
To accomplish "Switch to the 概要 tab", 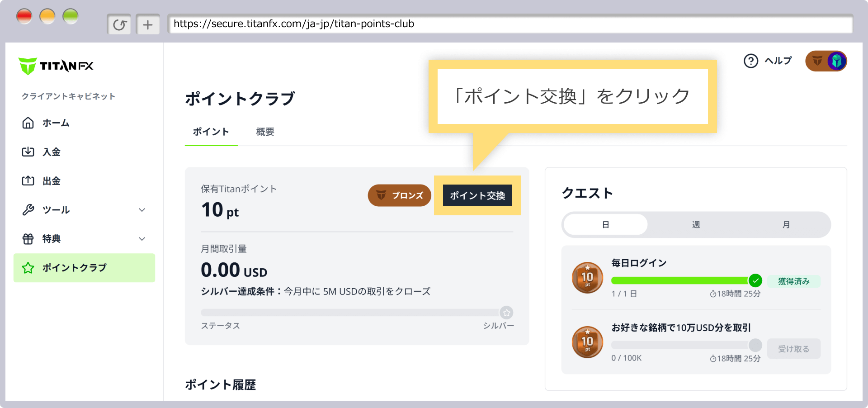I will pyautogui.click(x=265, y=132).
